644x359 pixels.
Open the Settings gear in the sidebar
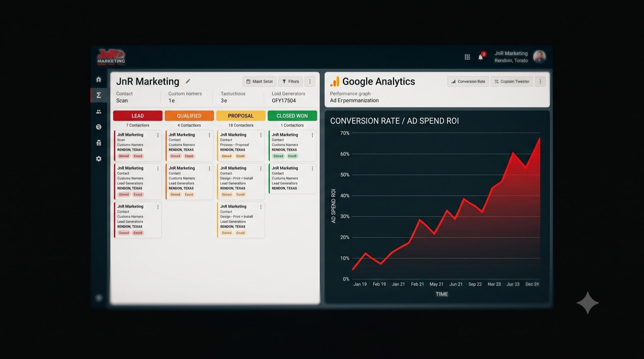[99, 159]
